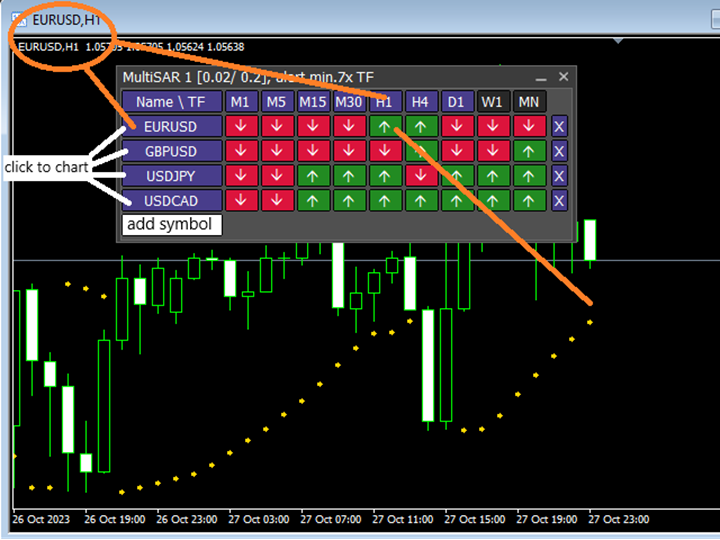The image size is (720, 540).
Task: Click EURUSD M1 red down arrow
Action: tap(240, 127)
